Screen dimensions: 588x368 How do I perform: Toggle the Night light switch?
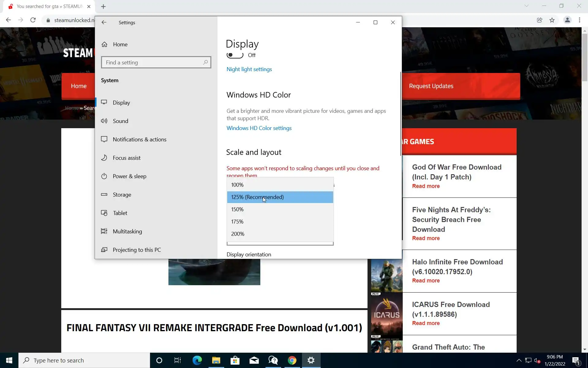(x=235, y=55)
